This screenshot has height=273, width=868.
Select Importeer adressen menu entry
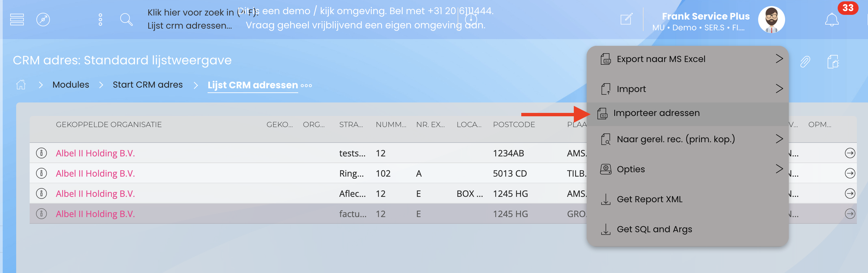point(656,113)
